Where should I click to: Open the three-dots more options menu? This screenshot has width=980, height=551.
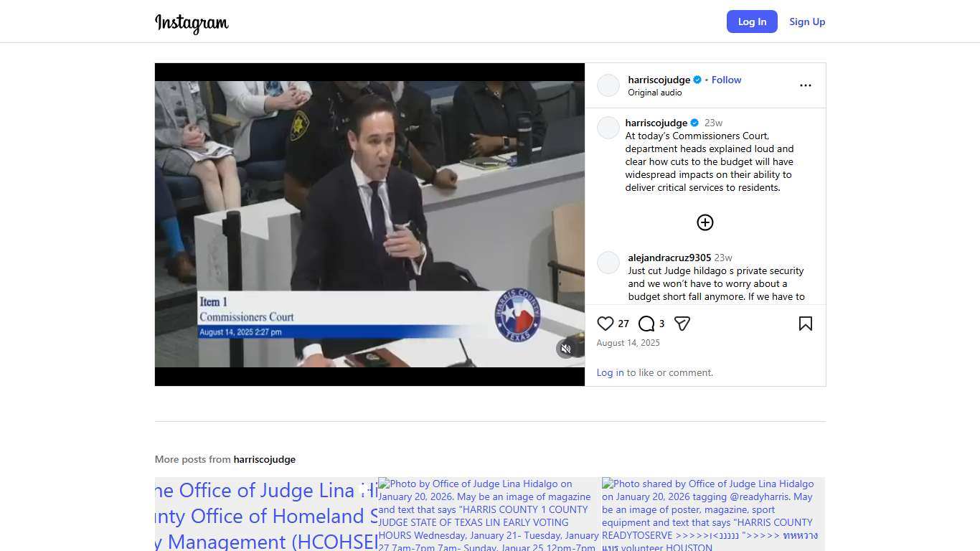tap(805, 85)
